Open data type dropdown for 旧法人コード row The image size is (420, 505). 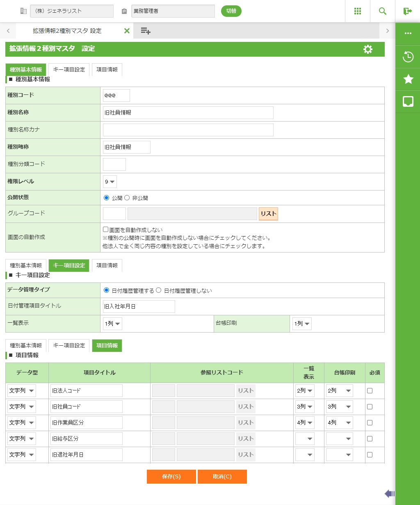tap(22, 390)
